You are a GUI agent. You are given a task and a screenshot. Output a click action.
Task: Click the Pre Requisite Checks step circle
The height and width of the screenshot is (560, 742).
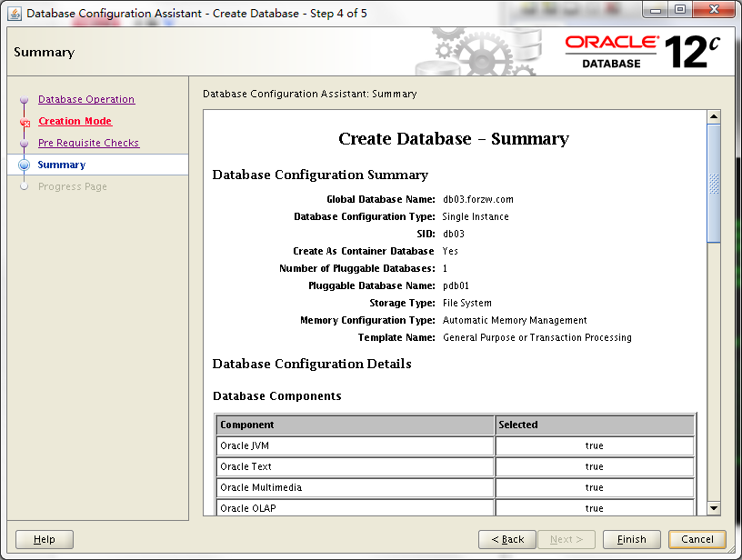pos(25,143)
